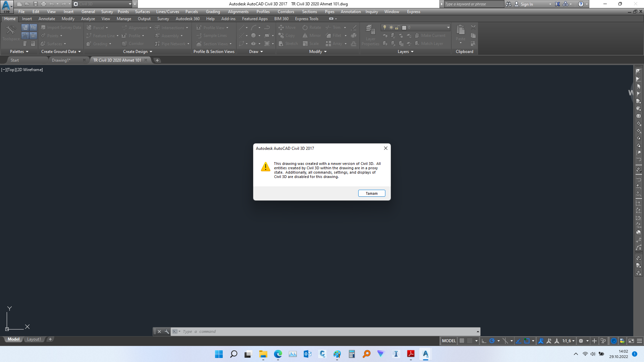Open the annotation scale 1:1_6 dropdown
The width and height of the screenshot is (644, 362).
click(x=569, y=341)
